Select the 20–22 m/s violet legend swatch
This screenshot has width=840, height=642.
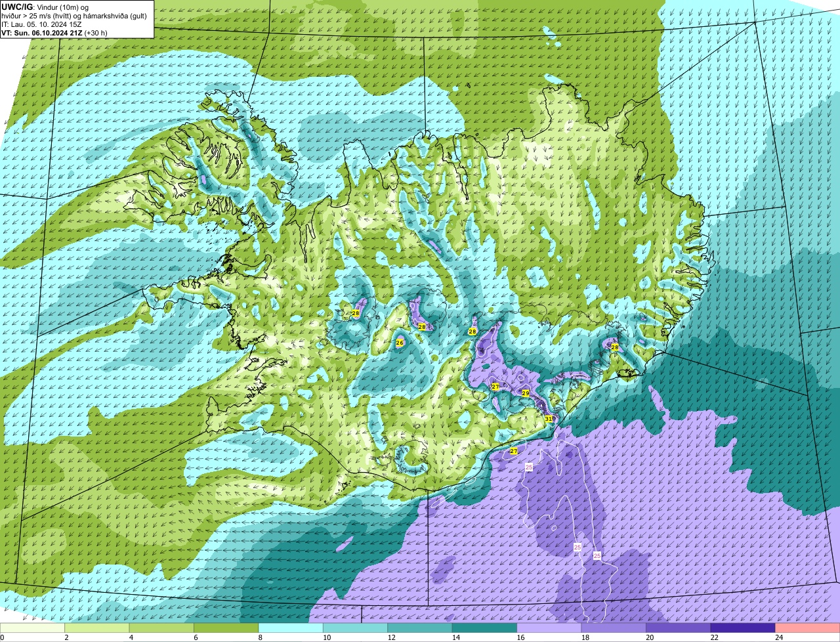click(x=679, y=628)
